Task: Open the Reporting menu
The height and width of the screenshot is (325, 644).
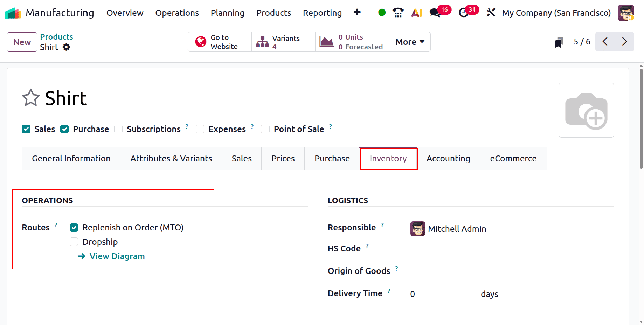Action: (322, 13)
